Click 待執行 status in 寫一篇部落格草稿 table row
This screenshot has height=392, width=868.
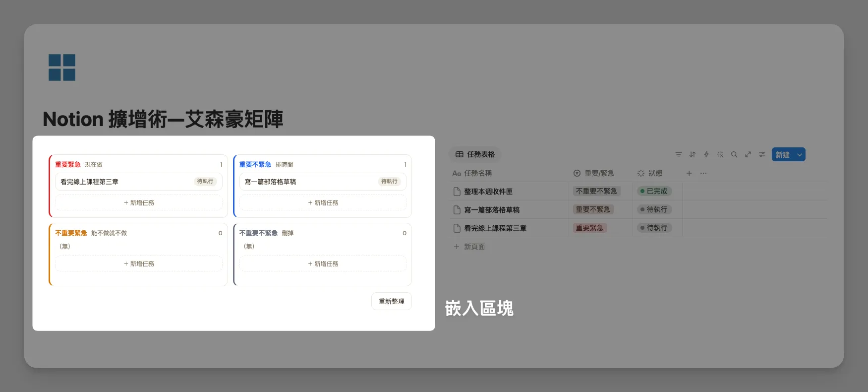tap(654, 209)
